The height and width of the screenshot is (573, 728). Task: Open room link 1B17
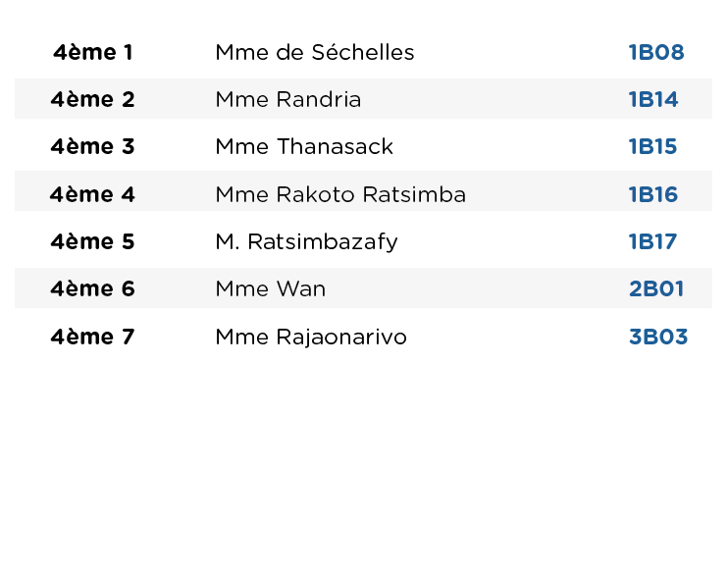(x=652, y=241)
